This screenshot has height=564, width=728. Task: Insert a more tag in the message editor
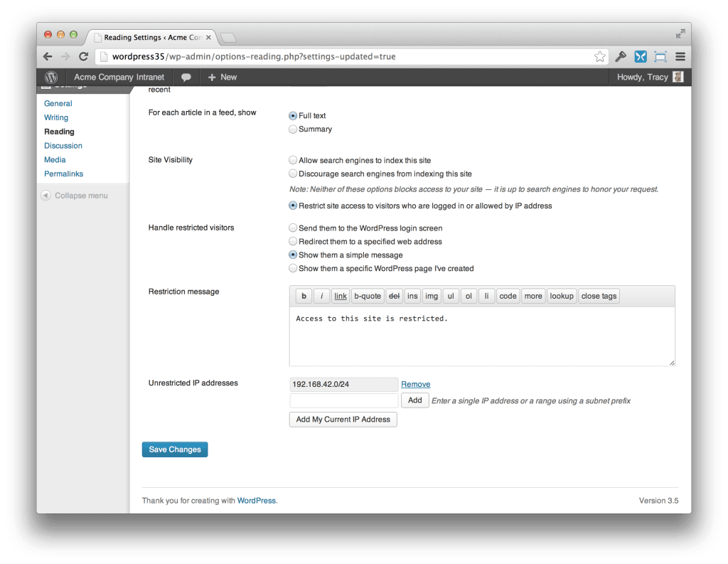point(533,296)
